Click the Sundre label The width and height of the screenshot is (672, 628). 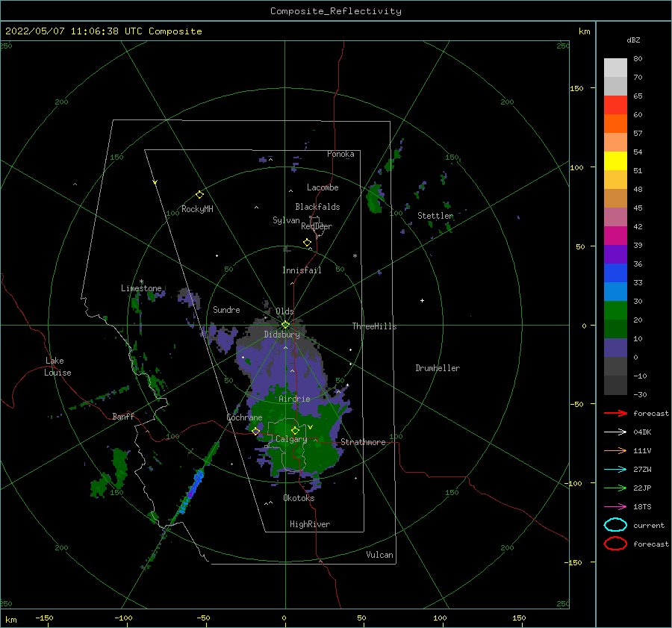coord(226,310)
